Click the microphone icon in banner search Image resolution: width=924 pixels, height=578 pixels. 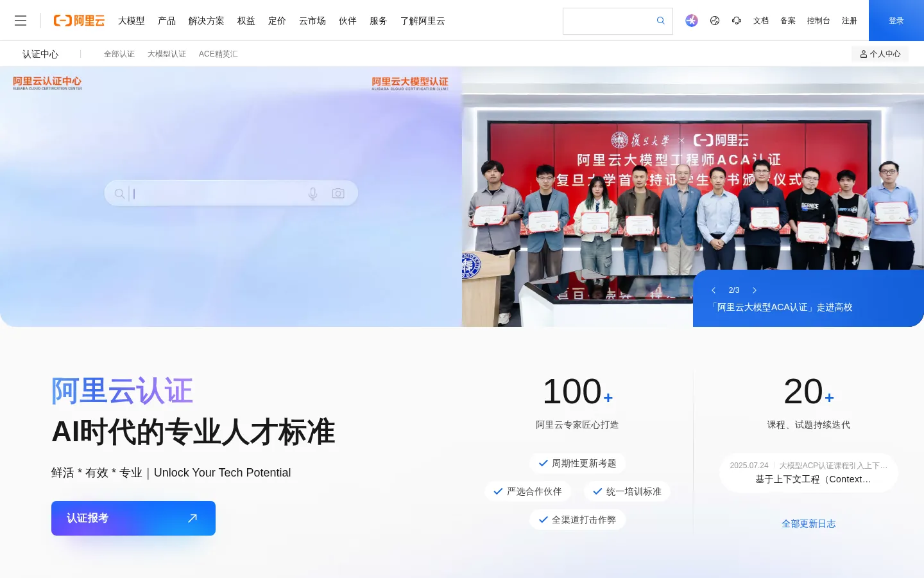pos(312,193)
